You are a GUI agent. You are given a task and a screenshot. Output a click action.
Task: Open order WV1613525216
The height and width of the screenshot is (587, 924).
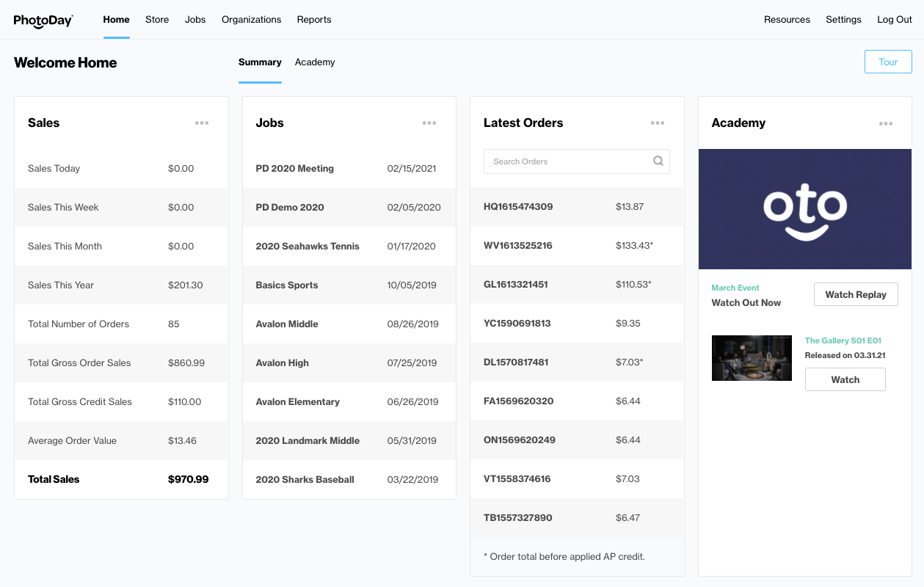click(518, 245)
